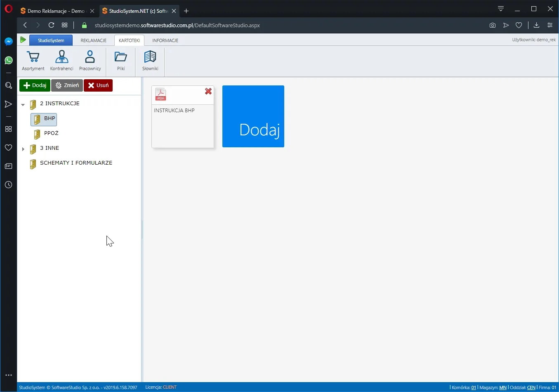Open personal news in the sidebar

point(8,166)
